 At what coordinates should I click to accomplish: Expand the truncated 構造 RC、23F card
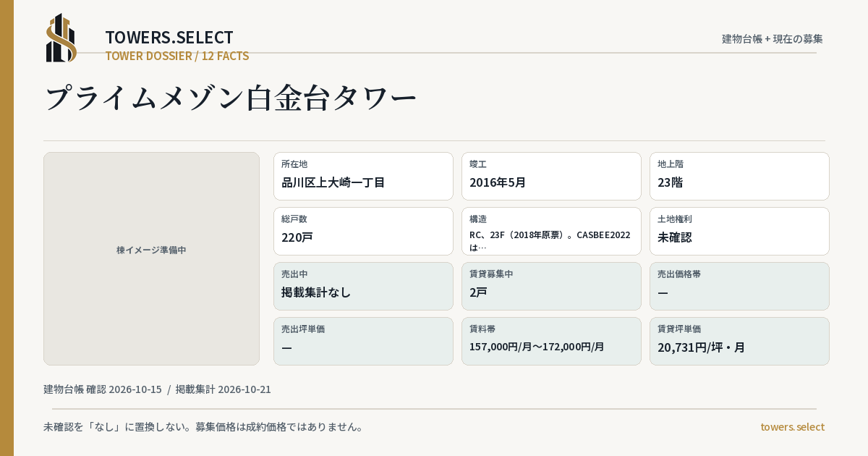pyautogui.click(x=551, y=231)
